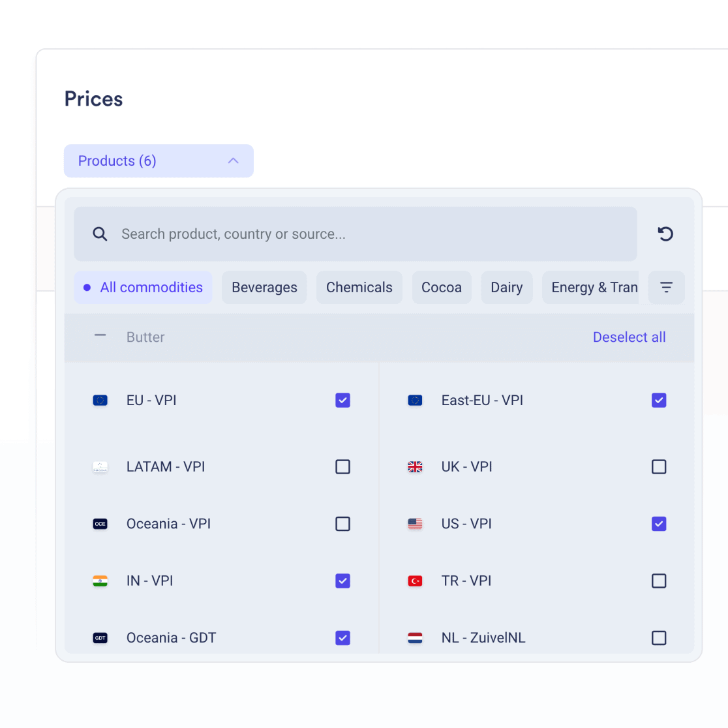728x728 pixels.
Task: Collapse the Butter group with minus icon
Action: 100,336
